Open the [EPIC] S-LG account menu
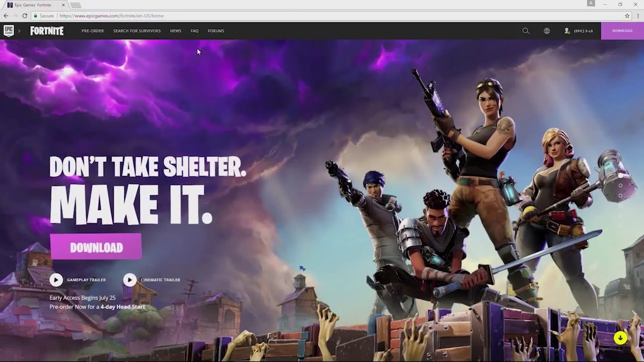This screenshot has height=362, width=644. pos(579,31)
